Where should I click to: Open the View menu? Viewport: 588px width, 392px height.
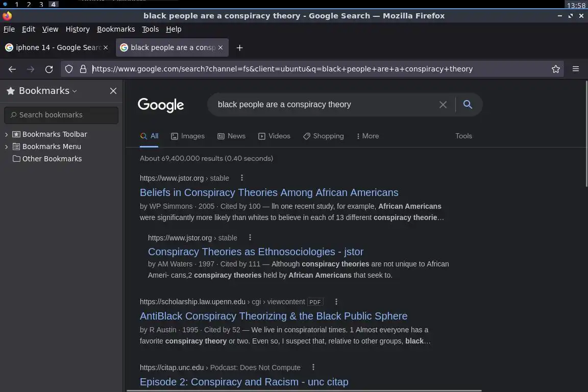pyautogui.click(x=50, y=29)
